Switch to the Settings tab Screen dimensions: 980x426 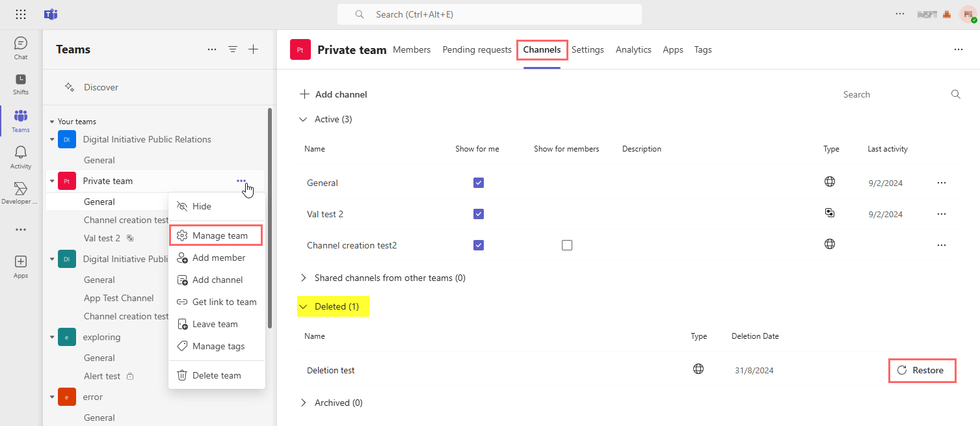587,49
